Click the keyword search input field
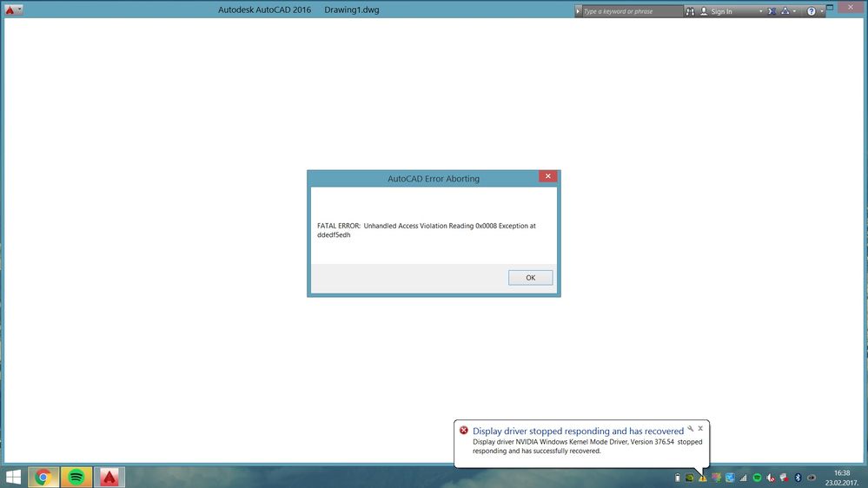Viewport: 868px width, 488px height. [x=633, y=11]
